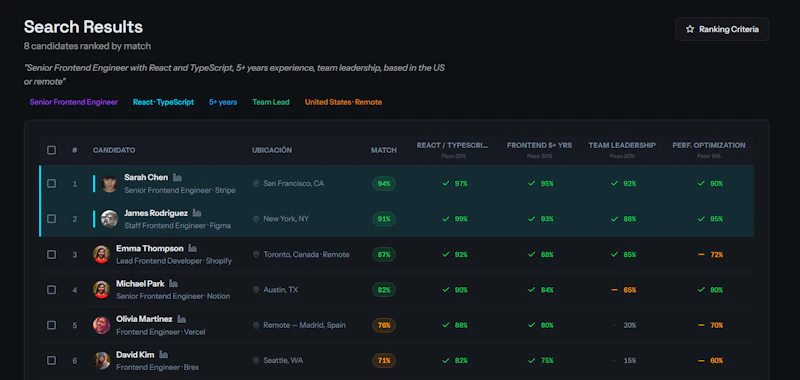Check the box for James Rodriguez
This screenshot has height=380, width=800.
pos(52,218)
